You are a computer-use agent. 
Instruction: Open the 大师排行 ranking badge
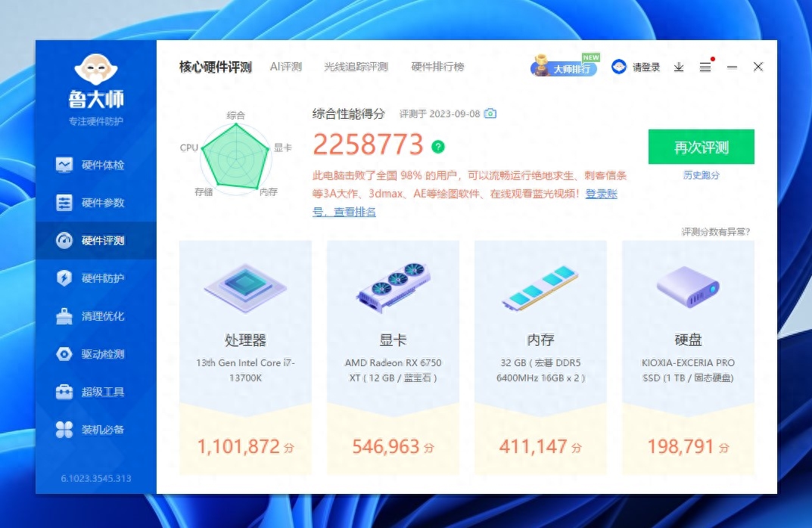click(x=565, y=66)
